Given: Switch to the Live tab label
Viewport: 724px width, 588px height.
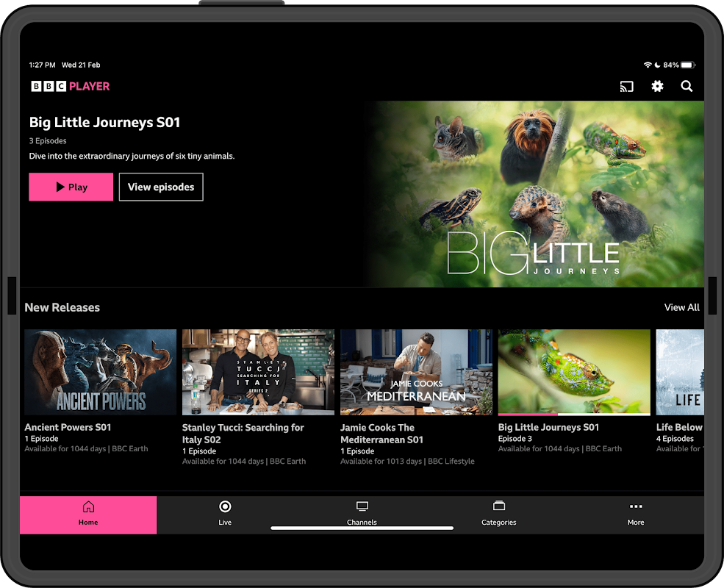Looking at the screenshot, I should click(x=225, y=523).
